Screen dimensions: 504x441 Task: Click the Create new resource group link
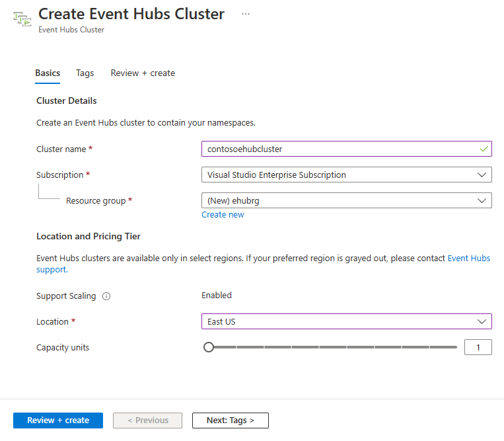(223, 214)
